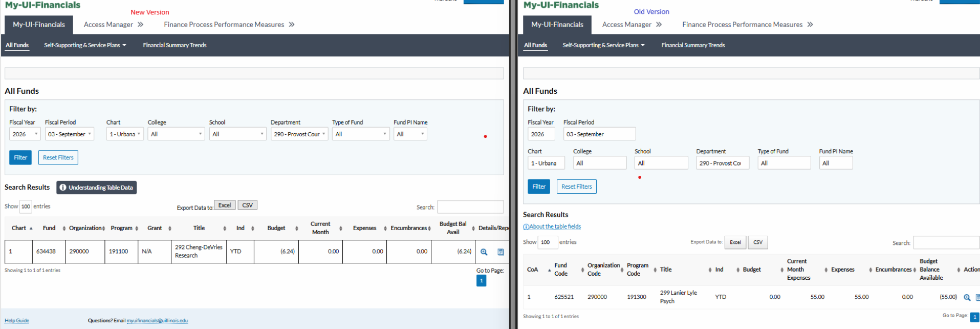Click magnifier details icon for fund 634438

click(484, 252)
